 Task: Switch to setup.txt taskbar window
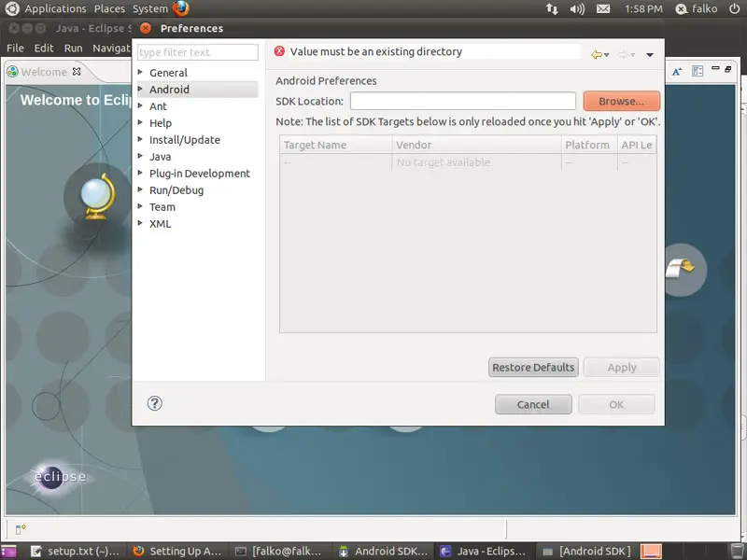tap(76, 552)
